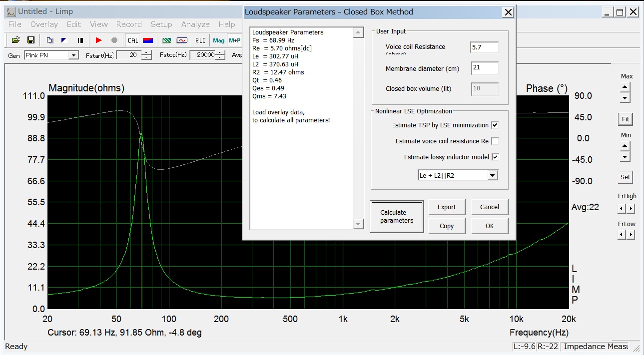The height and width of the screenshot is (355, 644).
Task: Click the 'Qt = 0.46' result line
Action: click(x=267, y=80)
